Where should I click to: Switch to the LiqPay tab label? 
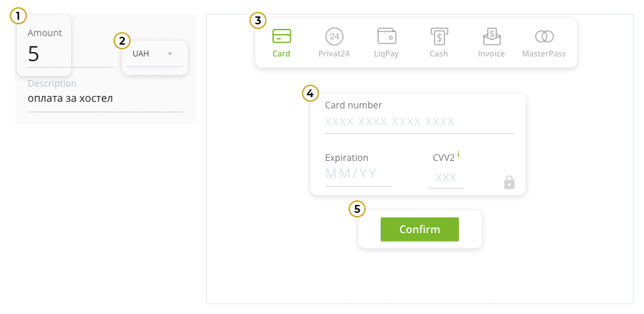click(x=387, y=54)
